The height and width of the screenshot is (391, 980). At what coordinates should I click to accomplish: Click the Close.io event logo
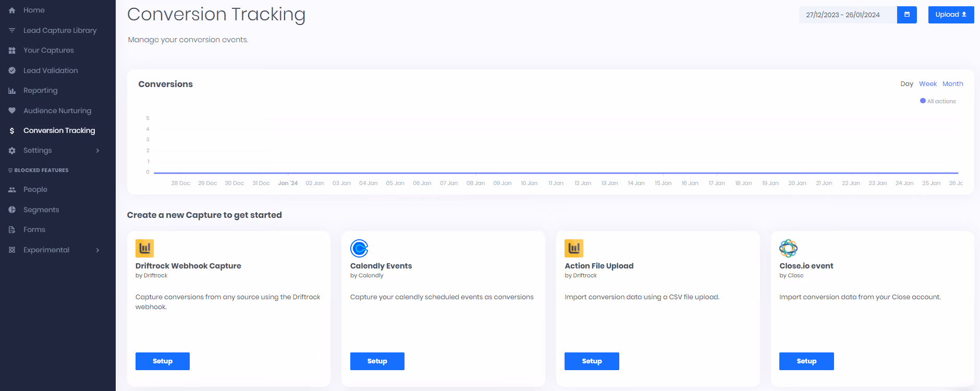coord(788,248)
